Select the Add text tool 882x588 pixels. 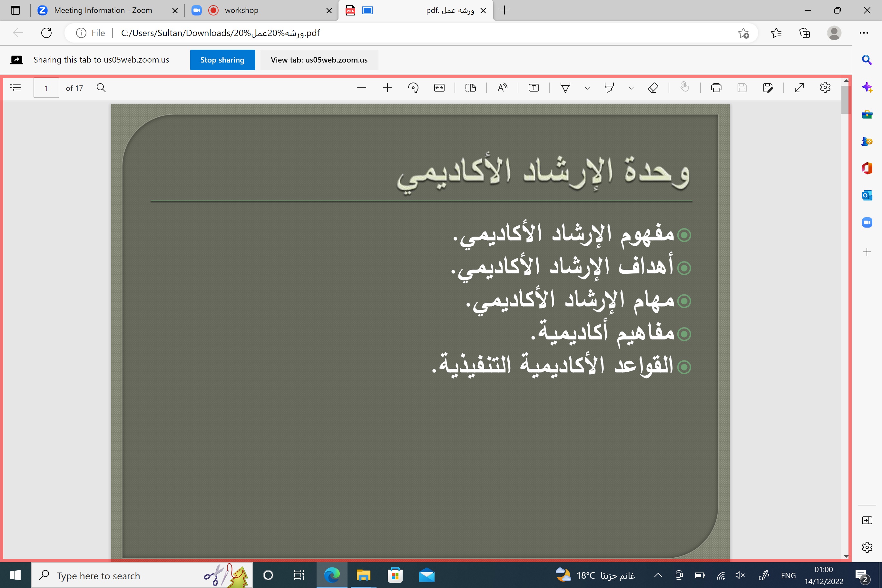(534, 88)
